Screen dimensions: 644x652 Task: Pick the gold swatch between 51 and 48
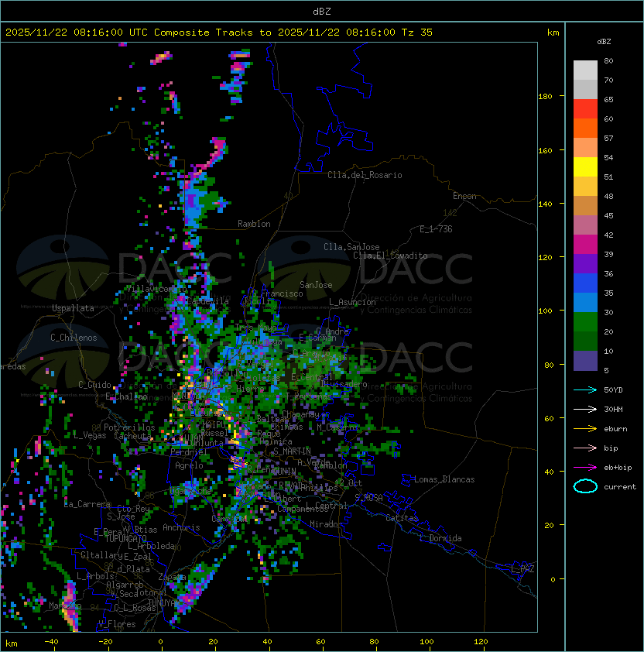coord(585,187)
